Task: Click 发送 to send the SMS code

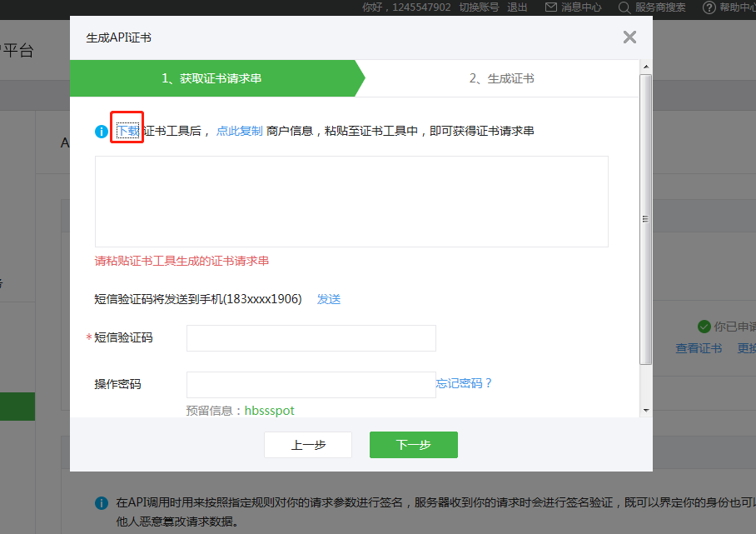Action: (x=328, y=298)
